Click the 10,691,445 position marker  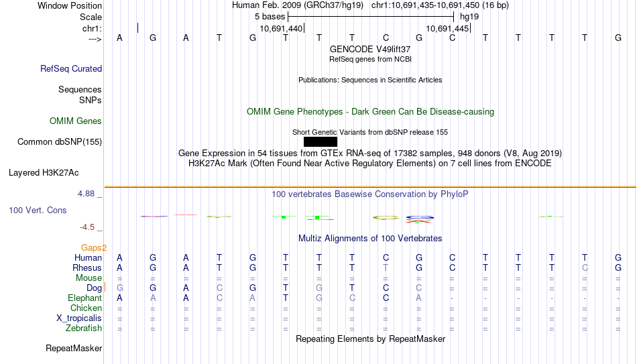tap(447, 28)
